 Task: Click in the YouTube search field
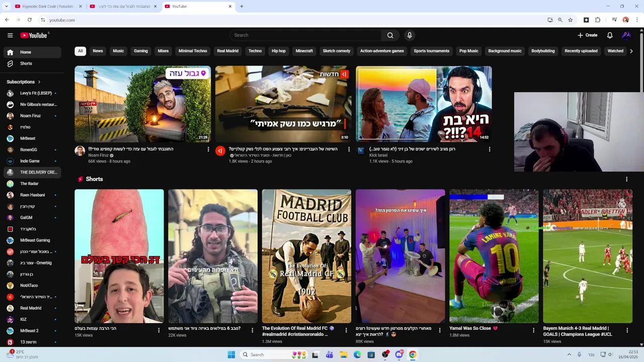click(305, 35)
